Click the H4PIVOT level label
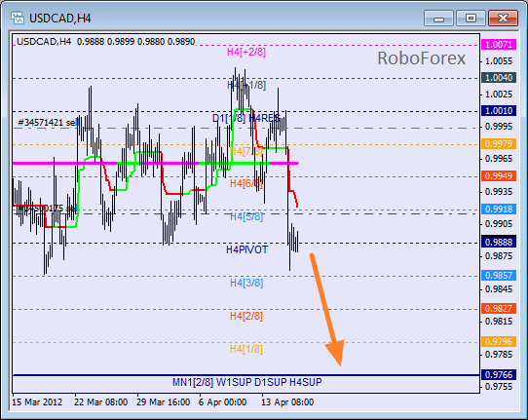This screenshot has height=420, width=528. [x=246, y=249]
